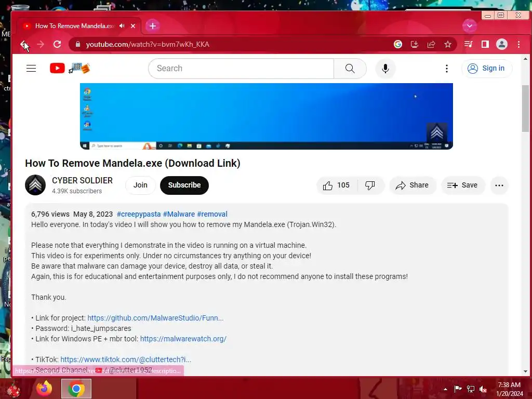532x399 pixels.
Task: Select the youtube.com address bar URL
Action: [147, 45]
